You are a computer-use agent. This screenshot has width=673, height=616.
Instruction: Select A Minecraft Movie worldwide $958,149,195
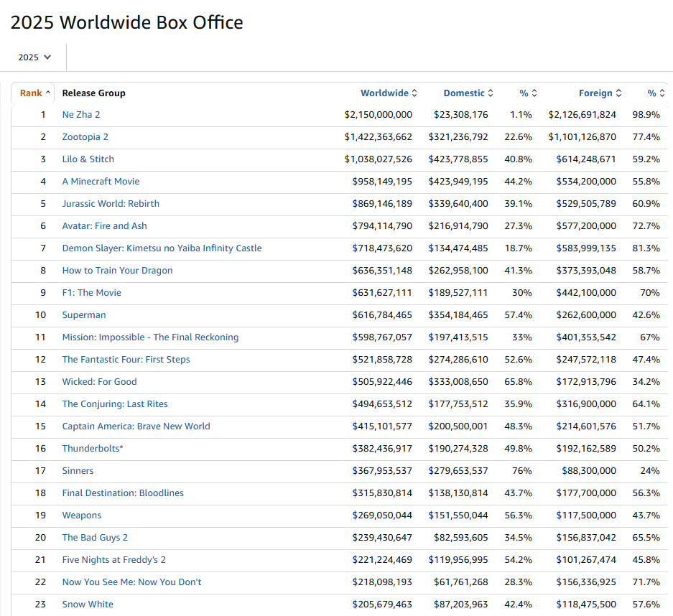click(382, 182)
